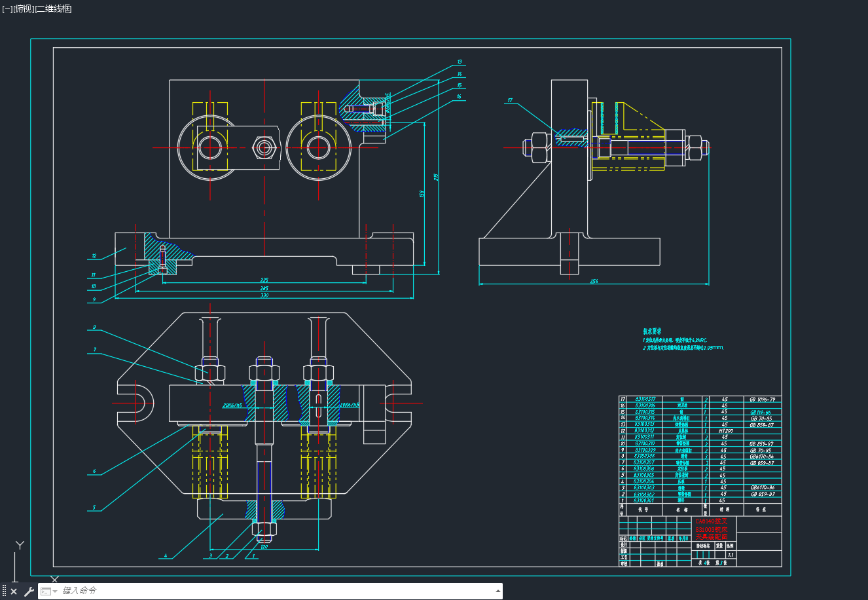This screenshot has width=868, height=600.
Task: Select the HT200 material cell
Action: click(x=725, y=431)
